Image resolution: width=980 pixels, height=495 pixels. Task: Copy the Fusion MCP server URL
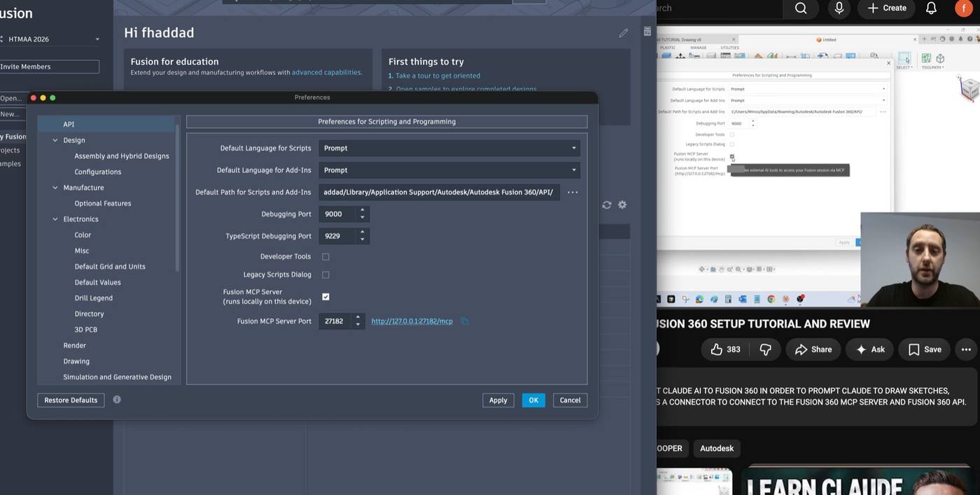(464, 321)
